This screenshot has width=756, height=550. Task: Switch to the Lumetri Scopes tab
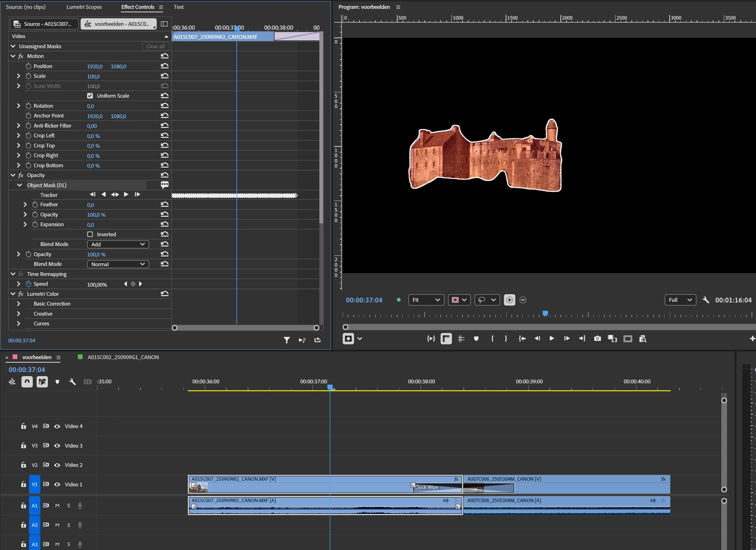pyautogui.click(x=84, y=7)
